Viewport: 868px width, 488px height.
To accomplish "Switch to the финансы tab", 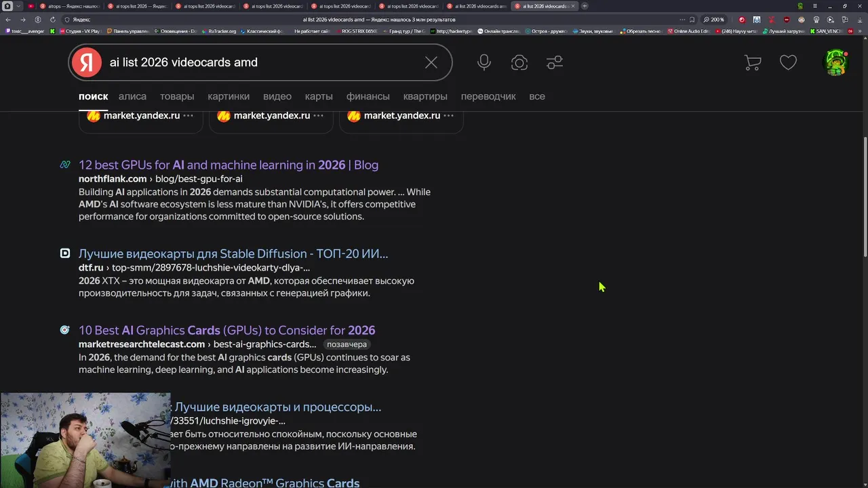I will [368, 96].
